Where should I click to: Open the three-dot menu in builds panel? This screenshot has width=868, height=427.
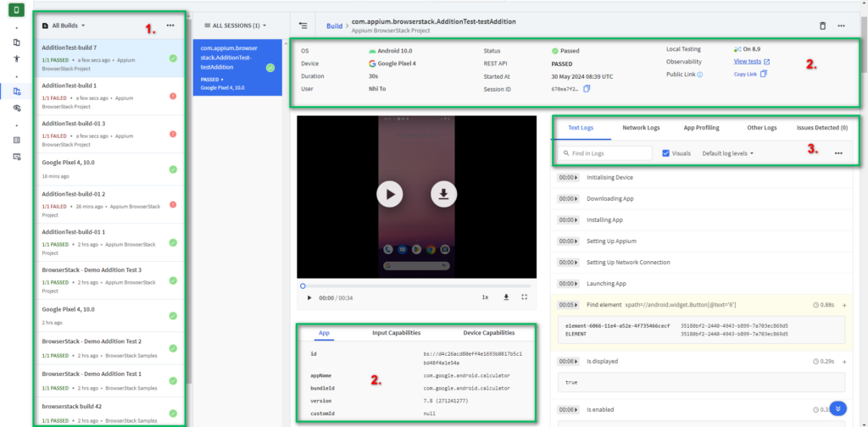(x=170, y=25)
